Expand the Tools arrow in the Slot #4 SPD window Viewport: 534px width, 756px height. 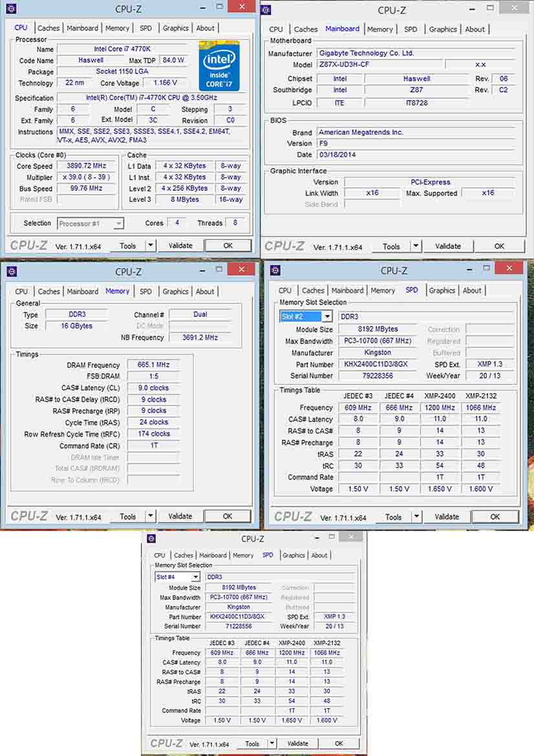(x=272, y=744)
